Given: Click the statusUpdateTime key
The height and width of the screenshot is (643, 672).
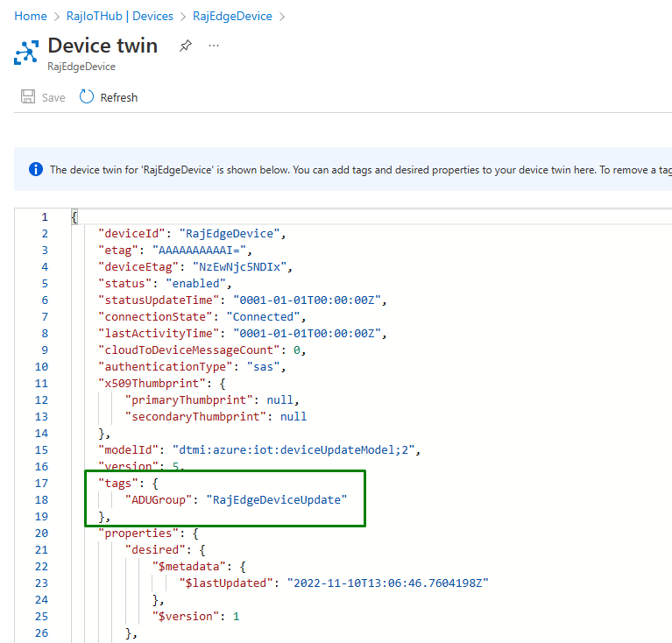Looking at the screenshot, I should click(159, 300).
